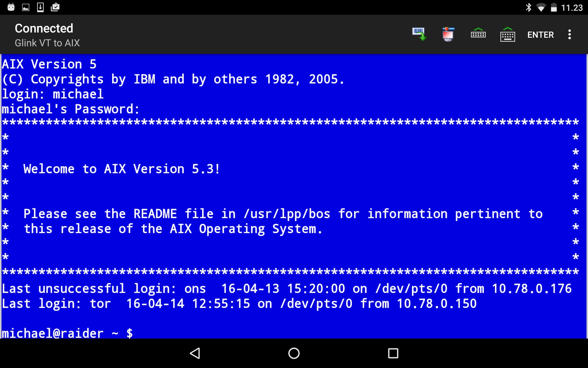Tap the Wi-Fi status icon
The image size is (588, 368).
point(541,8)
